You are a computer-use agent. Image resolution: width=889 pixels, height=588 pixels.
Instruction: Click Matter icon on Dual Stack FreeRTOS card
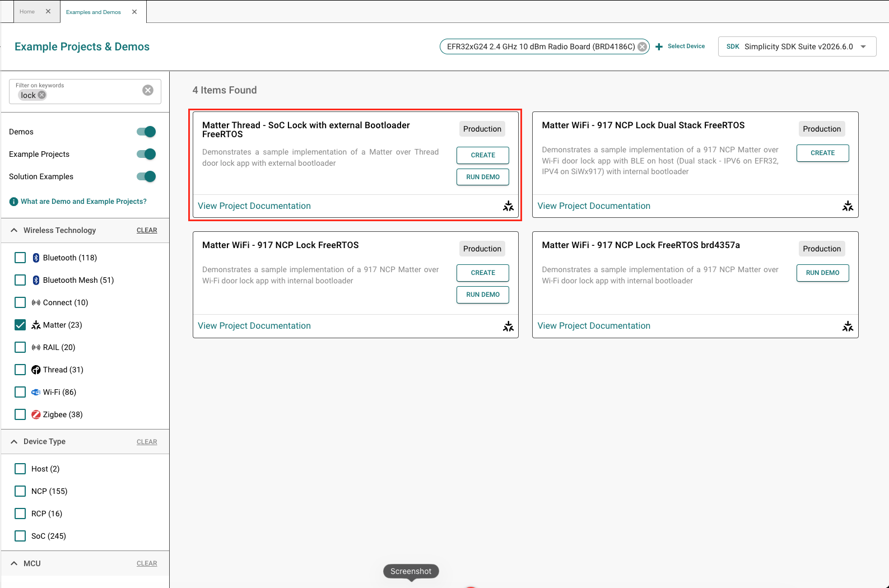pyautogui.click(x=848, y=206)
